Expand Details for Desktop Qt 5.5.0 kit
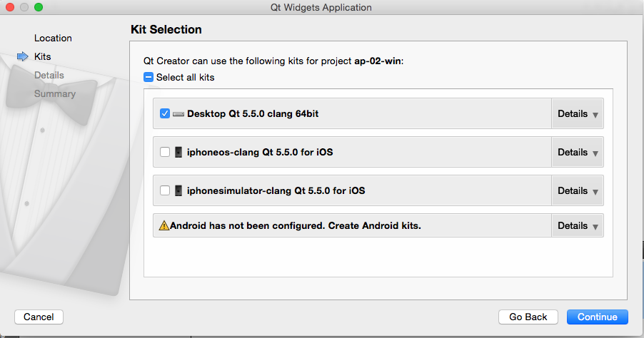This screenshot has width=644, height=338. [x=578, y=113]
